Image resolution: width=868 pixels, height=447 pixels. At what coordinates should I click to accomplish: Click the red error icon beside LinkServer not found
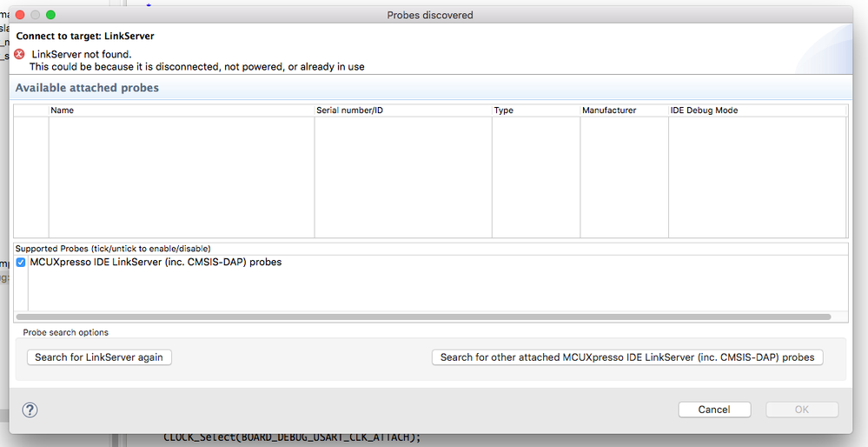[x=19, y=54]
